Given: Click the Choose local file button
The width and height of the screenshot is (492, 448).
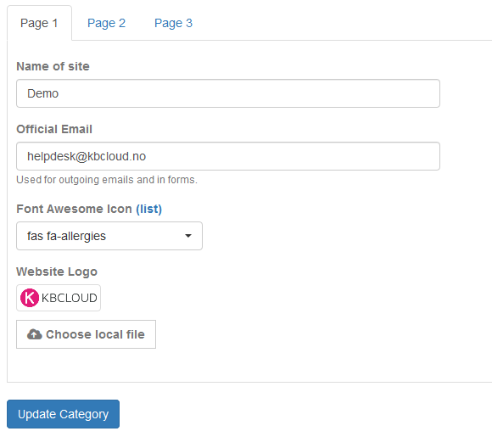Looking at the screenshot, I should coord(86,334).
